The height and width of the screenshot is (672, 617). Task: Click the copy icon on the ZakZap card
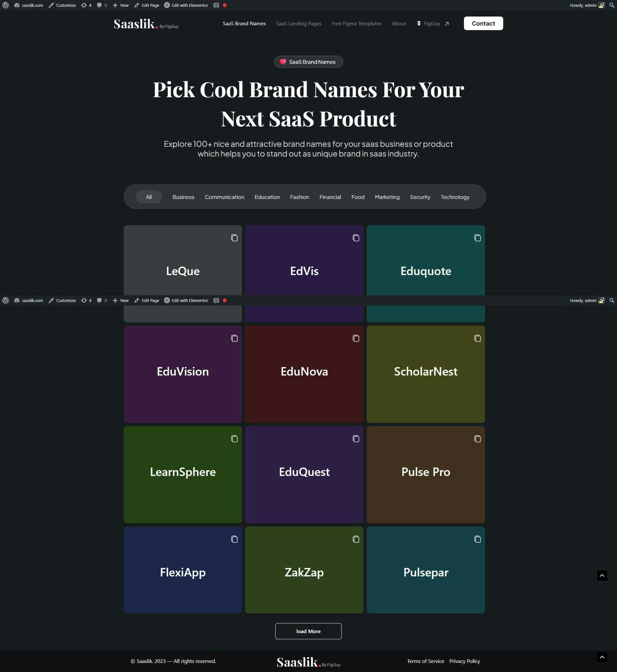tap(356, 539)
